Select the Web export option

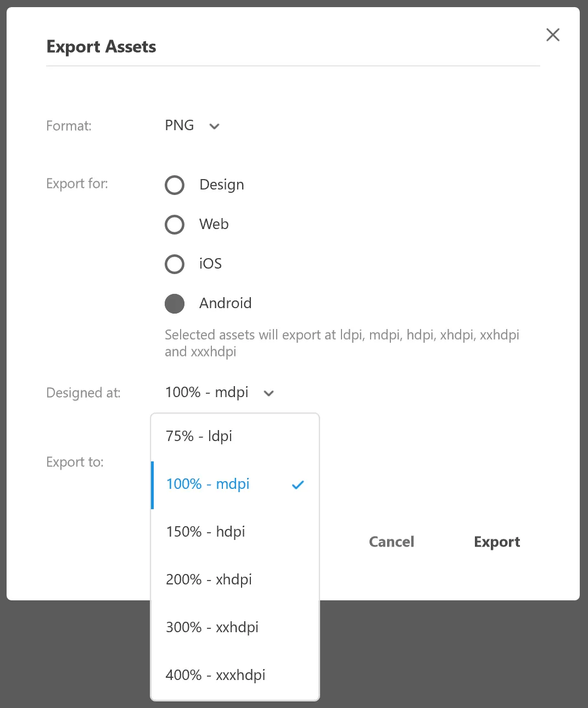coord(175,225)
